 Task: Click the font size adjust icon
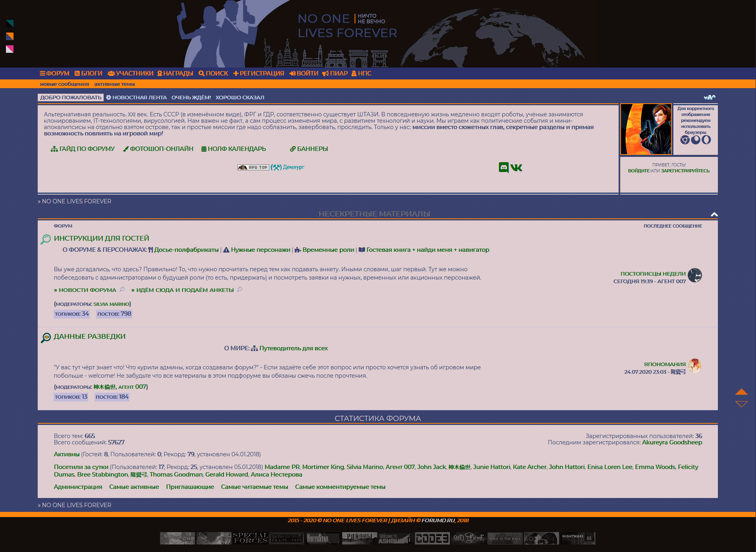709,97
